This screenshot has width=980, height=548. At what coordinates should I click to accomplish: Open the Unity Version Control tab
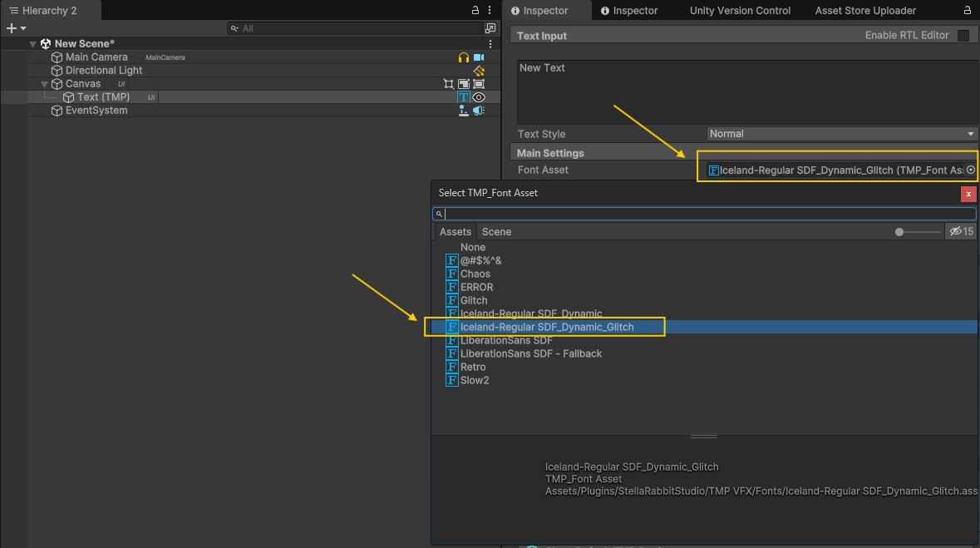[x=740, y=11]
